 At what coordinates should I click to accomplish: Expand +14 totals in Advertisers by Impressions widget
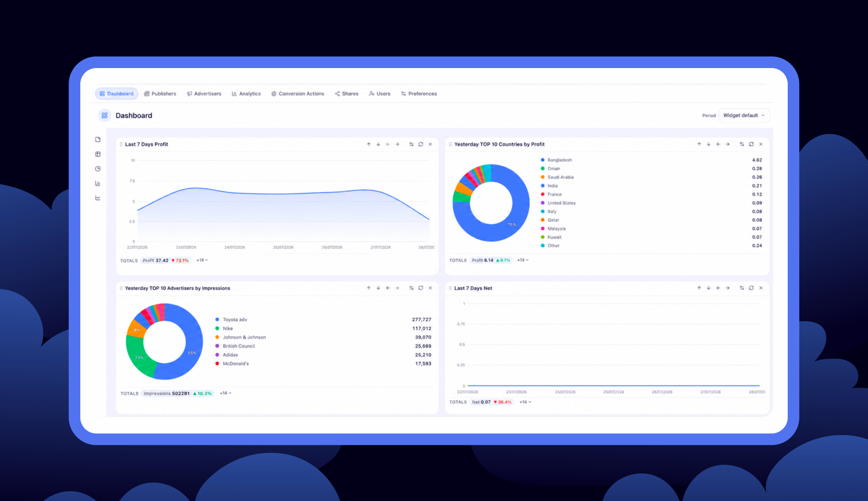point(225,393)
